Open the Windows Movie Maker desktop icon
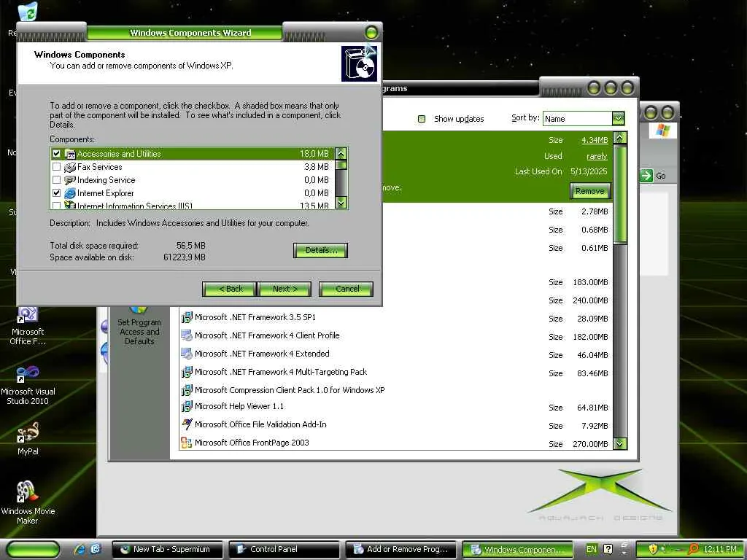Image resolution: width=747 pixels, height=560 pixels. click(x=28, y=502)
